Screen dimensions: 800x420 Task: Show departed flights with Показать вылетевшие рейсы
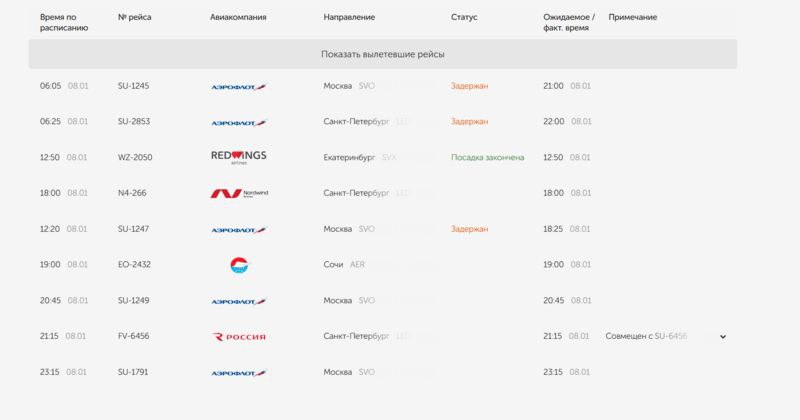(x=383, y=53)
